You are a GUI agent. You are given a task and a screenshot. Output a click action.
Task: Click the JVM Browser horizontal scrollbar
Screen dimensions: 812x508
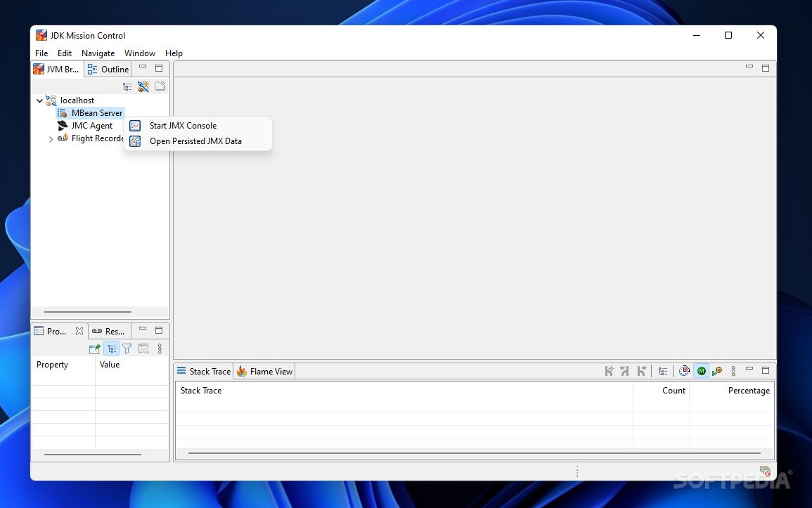tap(87, 312)
